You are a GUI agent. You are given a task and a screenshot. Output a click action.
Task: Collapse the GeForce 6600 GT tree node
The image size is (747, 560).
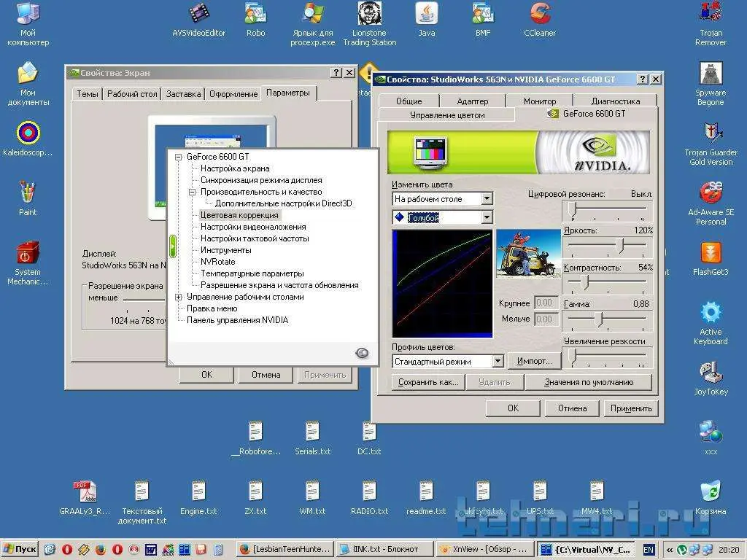pos(179,157)
